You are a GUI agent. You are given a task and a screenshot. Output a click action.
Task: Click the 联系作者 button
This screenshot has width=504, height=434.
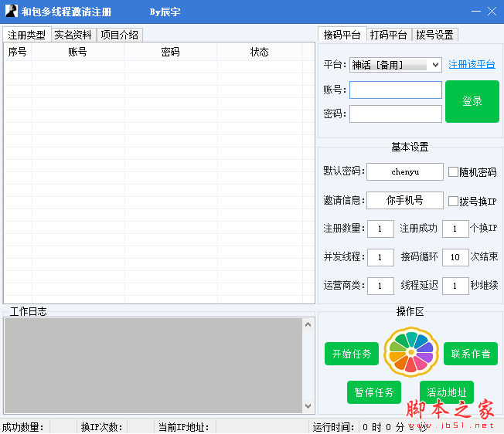point(471,354)
